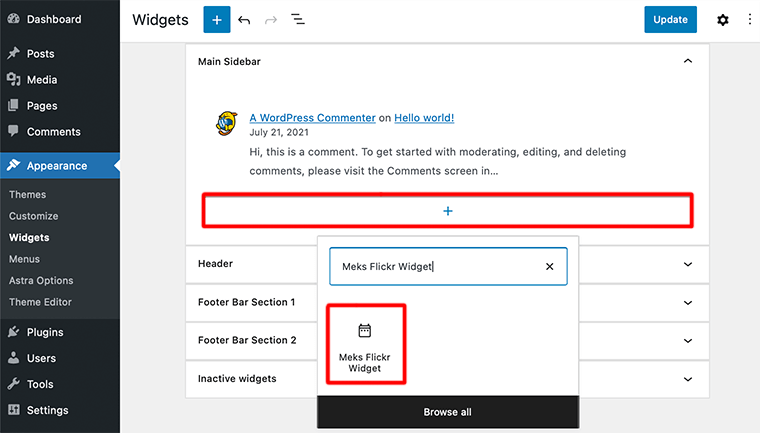760x433 pixels.
Task: Expand the Header widget area
Action: tap(687, 264)
